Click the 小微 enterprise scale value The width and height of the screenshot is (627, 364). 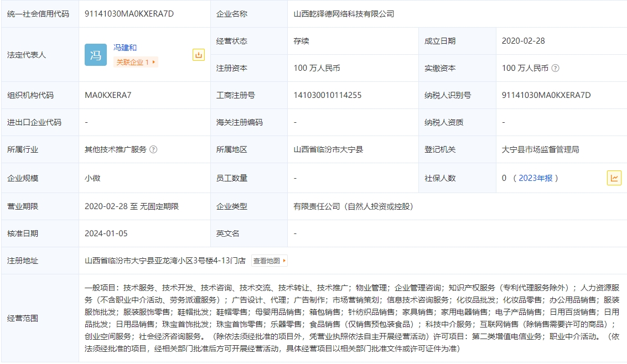(92, 178)
